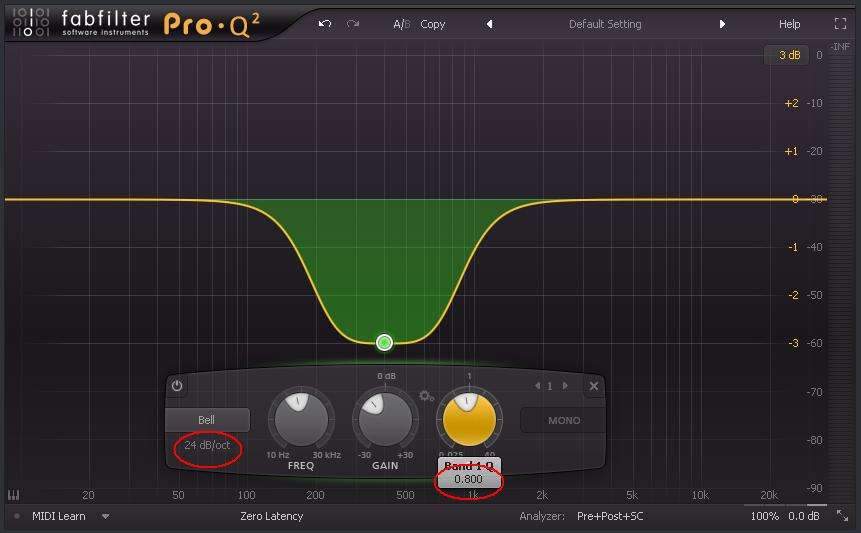The width and height of the screenshot is (861, 533).
Task: Toggle band power bypass button
Action: click(177, 386)
